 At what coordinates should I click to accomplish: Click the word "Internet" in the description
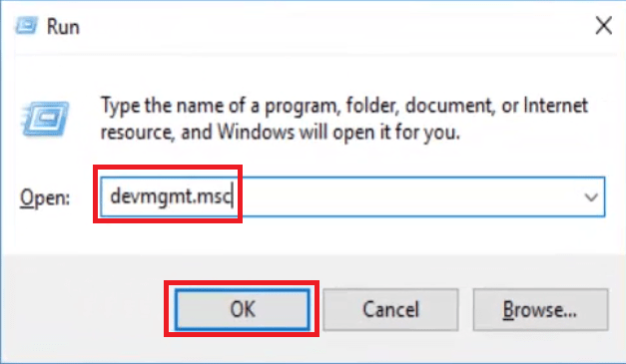555,105
